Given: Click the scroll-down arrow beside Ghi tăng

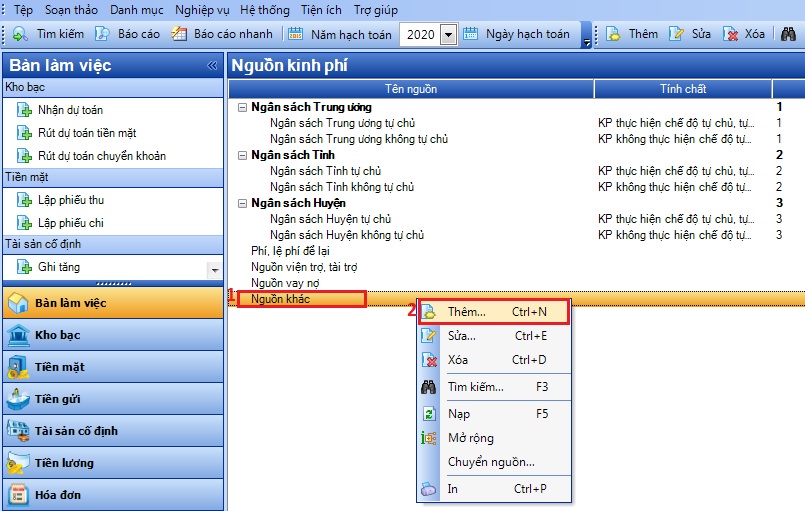Looking at the screenshot, I should coord(215,270).
